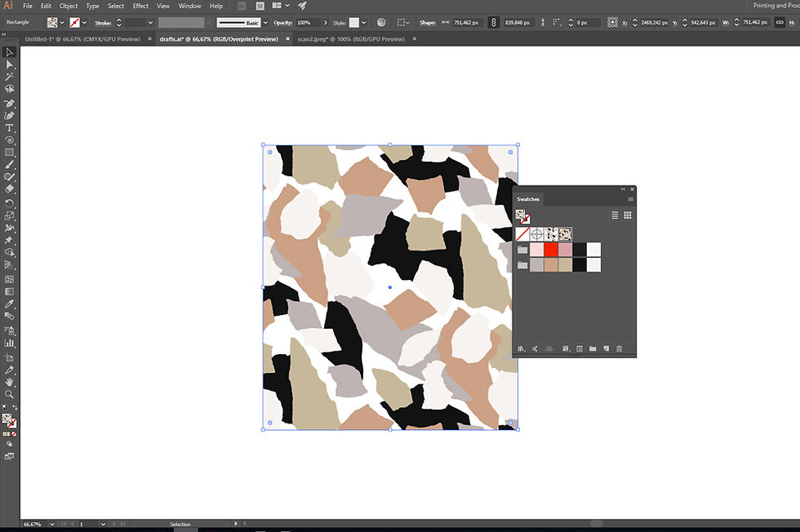Select the None swatch in Swatches panel
The width and height of the screenshot is (800, 532).
pos(522,234)
